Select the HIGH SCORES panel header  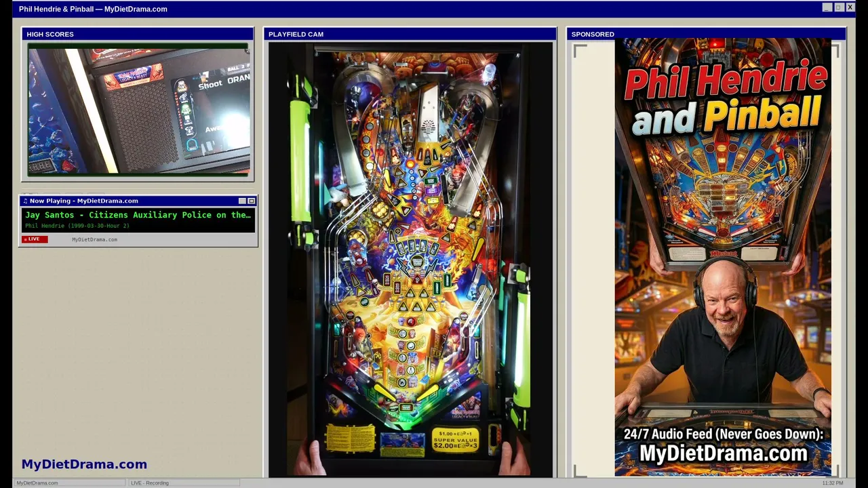pos(138,34)
